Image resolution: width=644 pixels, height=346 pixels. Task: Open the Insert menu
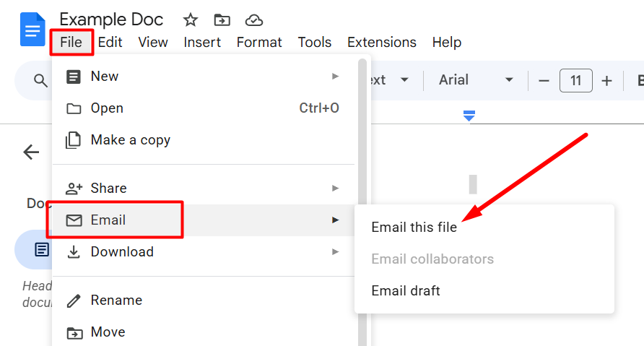tap(202, 42)
